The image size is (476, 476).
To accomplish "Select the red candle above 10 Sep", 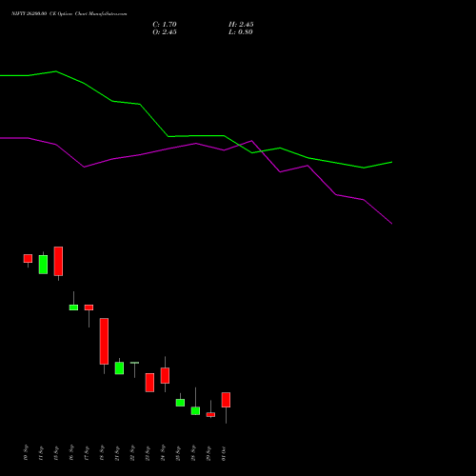I will (28, 258).
